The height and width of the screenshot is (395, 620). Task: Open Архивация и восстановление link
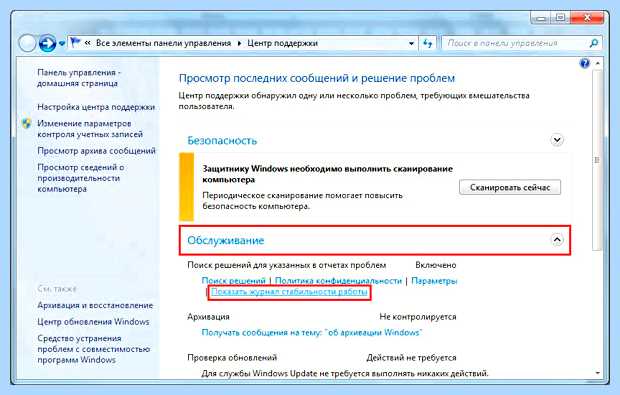(95, 305)
